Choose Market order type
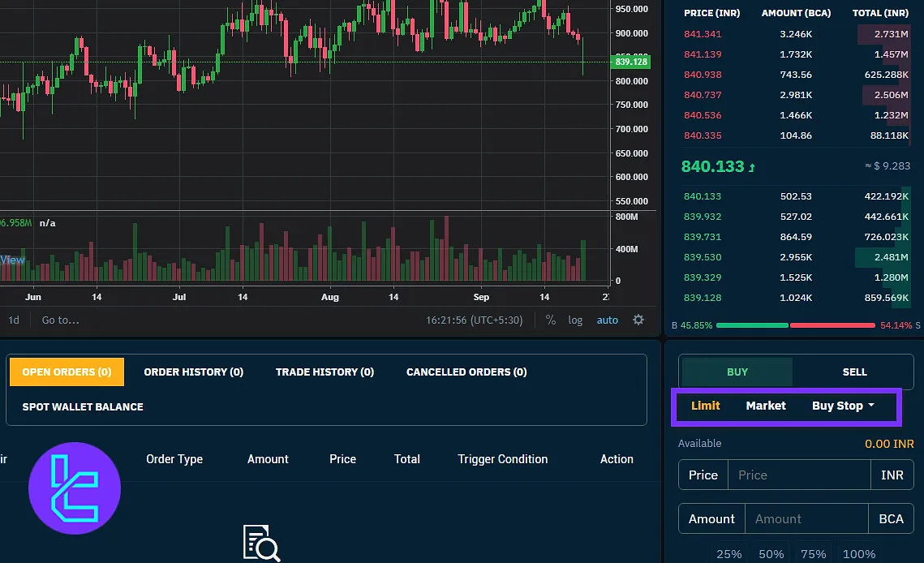Viewport: 924px width, 563px height. 766,406
